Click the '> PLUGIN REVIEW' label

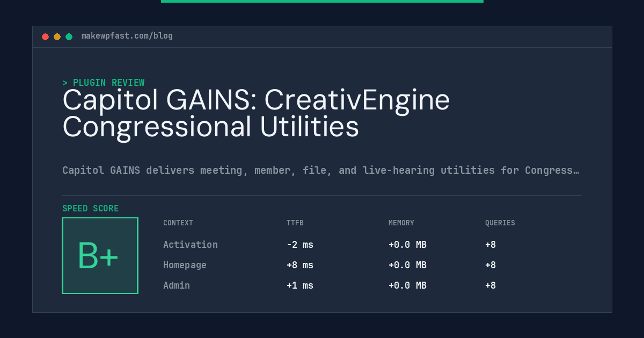coord(104,83)
